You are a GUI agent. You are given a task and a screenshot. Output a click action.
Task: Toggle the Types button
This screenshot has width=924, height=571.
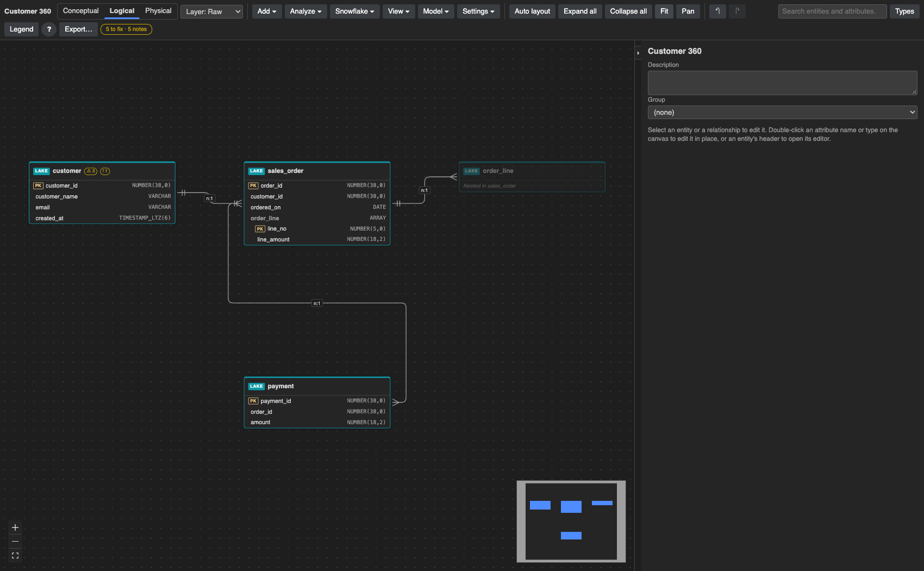tap(904, 11)
